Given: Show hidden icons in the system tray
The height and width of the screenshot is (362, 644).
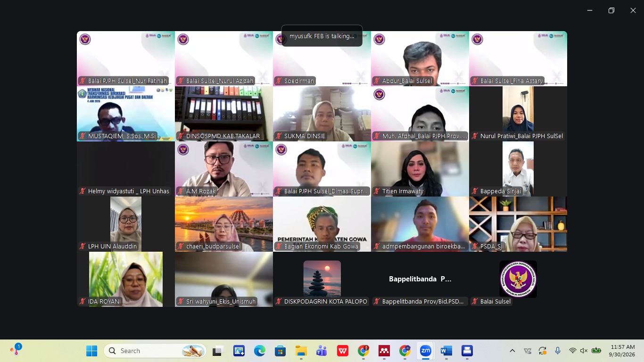Looking at the screenshot, I should tap(512, 351).
